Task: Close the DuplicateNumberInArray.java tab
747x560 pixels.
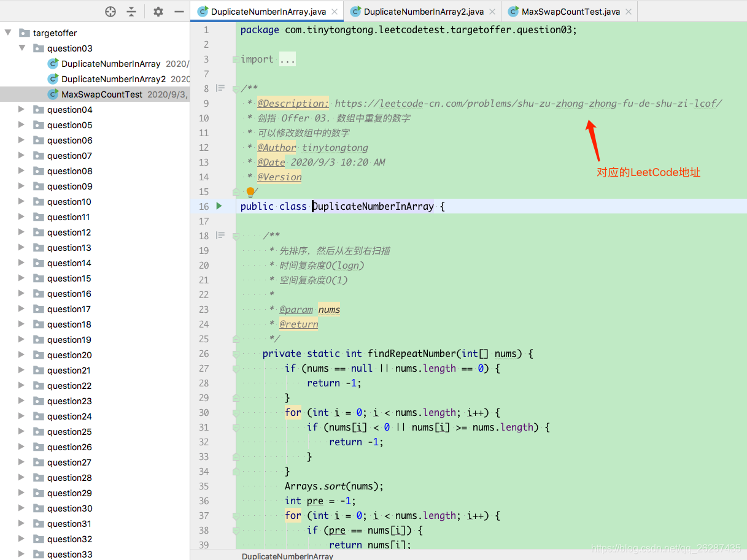Action: [335, 12]
